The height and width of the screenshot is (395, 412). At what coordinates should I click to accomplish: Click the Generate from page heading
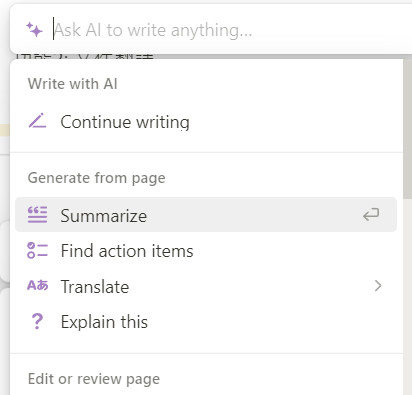96,178
